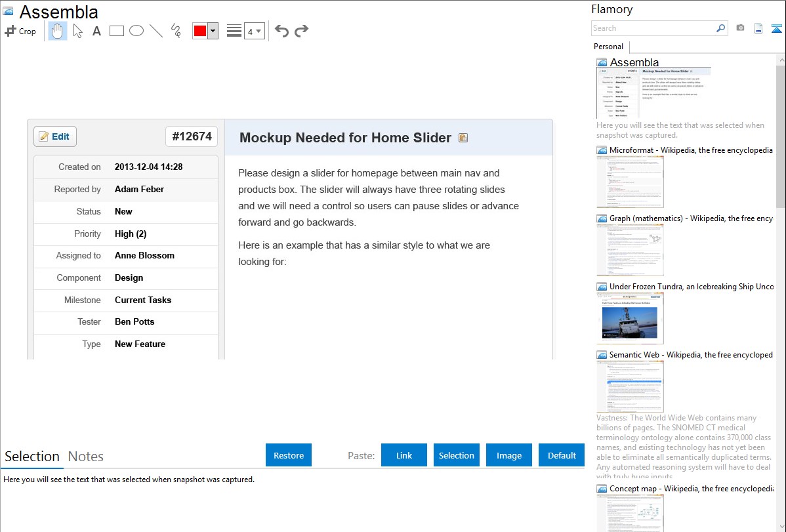Viewport: 786px width, 532px height.
Task: Select the straight line tool
Action: coord(156,31)
